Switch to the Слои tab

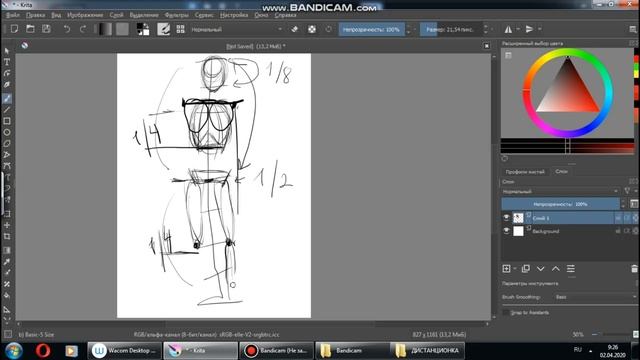click(x=561, y=171)
